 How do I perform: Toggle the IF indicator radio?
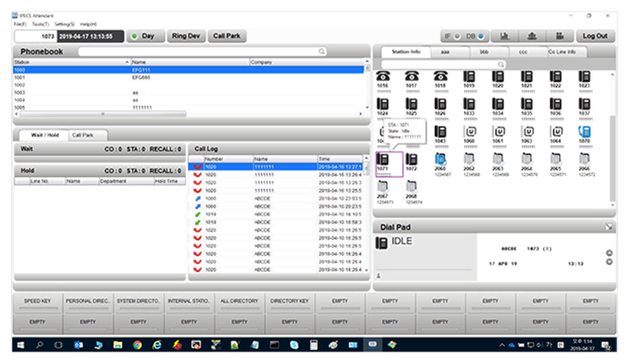pos(457,36)
